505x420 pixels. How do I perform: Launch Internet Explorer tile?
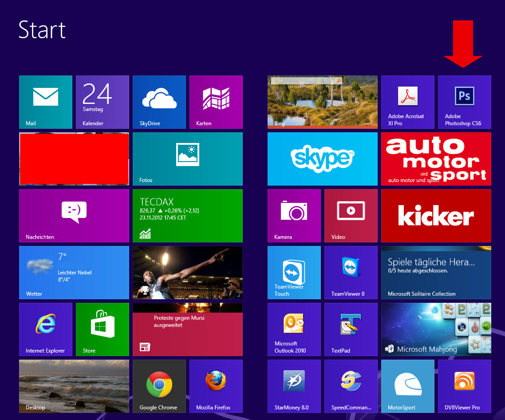45,329
